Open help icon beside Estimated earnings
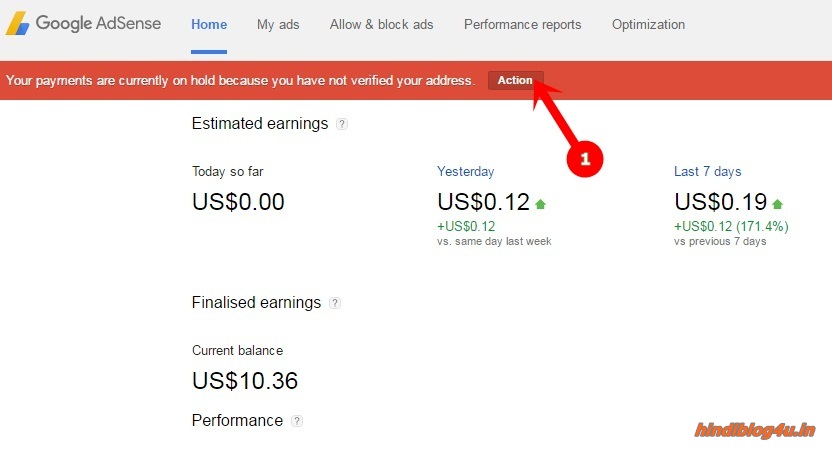Image resolution: width=832 pixels, height=450 pixels. [342, 124]
